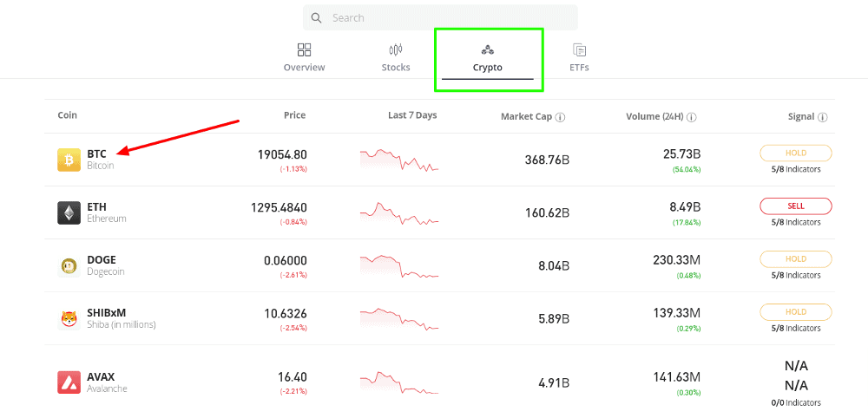Click the Crypto coins icon
This screenshot has width=868, height=418.
click(488, 50)
